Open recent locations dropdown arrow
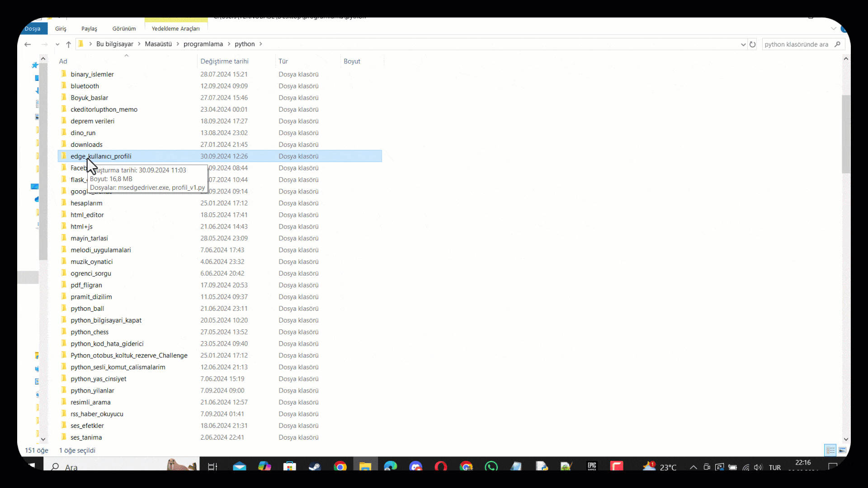The height and width of the screenshot is (488, 868). [57, 44]
